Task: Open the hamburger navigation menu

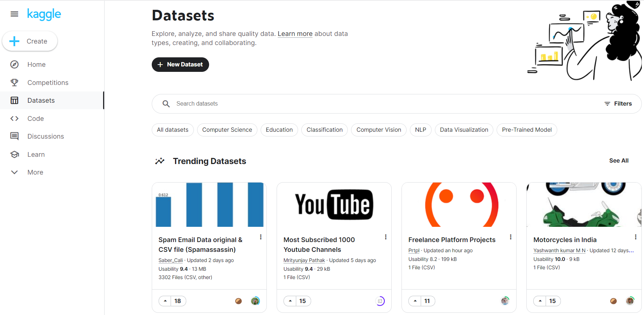Action: click(15, 14)
